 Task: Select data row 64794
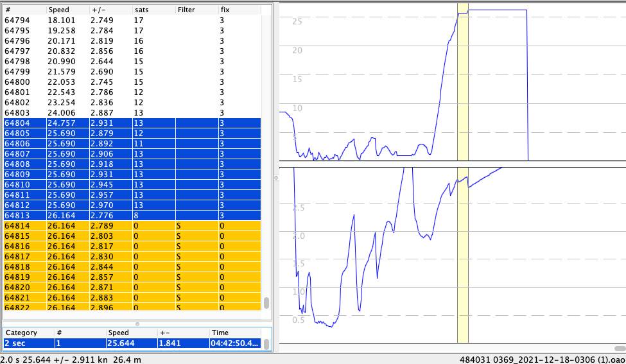coord(128,21)
